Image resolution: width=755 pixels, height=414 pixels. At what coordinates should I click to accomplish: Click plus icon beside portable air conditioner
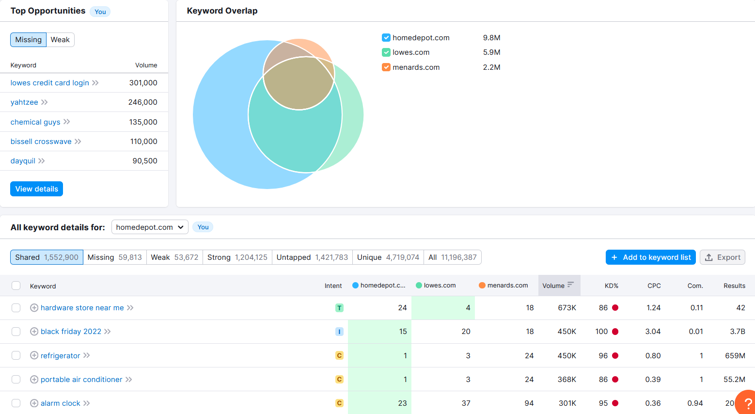coord(34,379)
